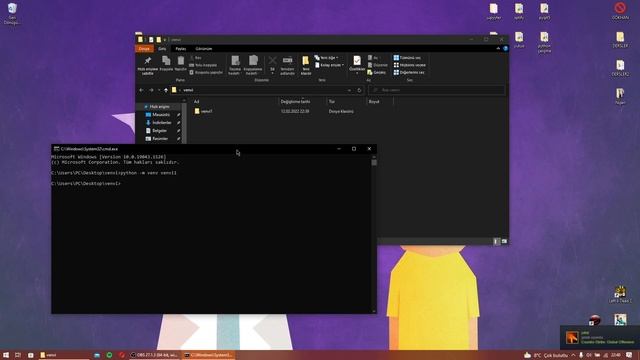The image size is (640, 360).
Task: Click the Explorer Forward arrow
Action: [x=151, y=90]
